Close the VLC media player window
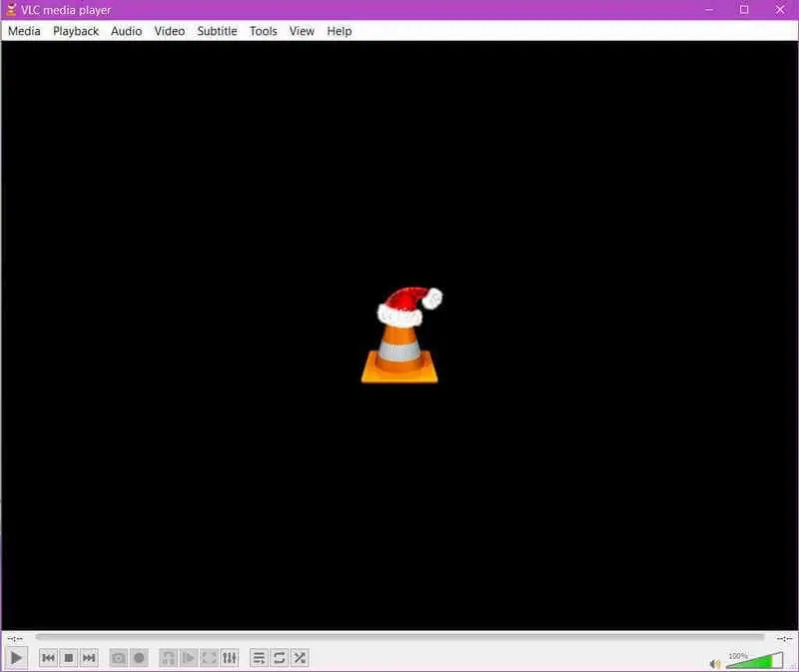Viewport: 799px width, 672px height. coord(780,10)
